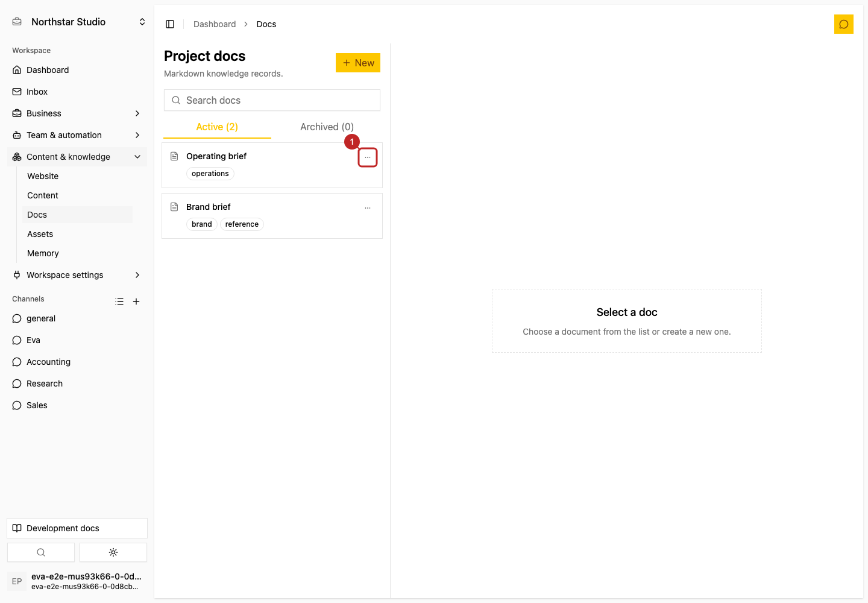Viewport: 868px width, 603px height.
Task: Click the search icon at sidebar bottom
Action: [x=41, y=552]
